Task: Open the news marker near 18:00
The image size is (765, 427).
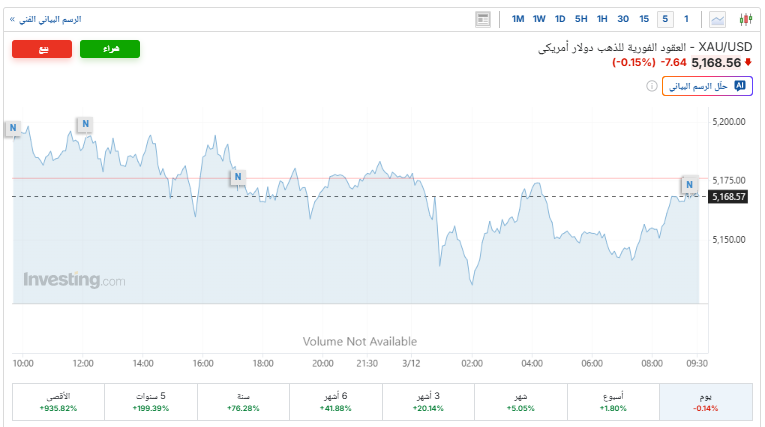Action: (238, 178)
